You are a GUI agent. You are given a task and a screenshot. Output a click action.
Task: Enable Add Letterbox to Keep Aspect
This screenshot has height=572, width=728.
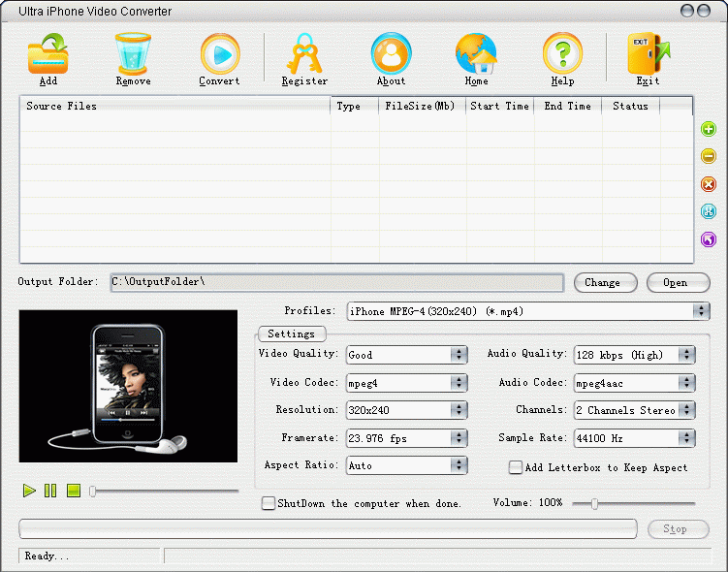[516, 467]
